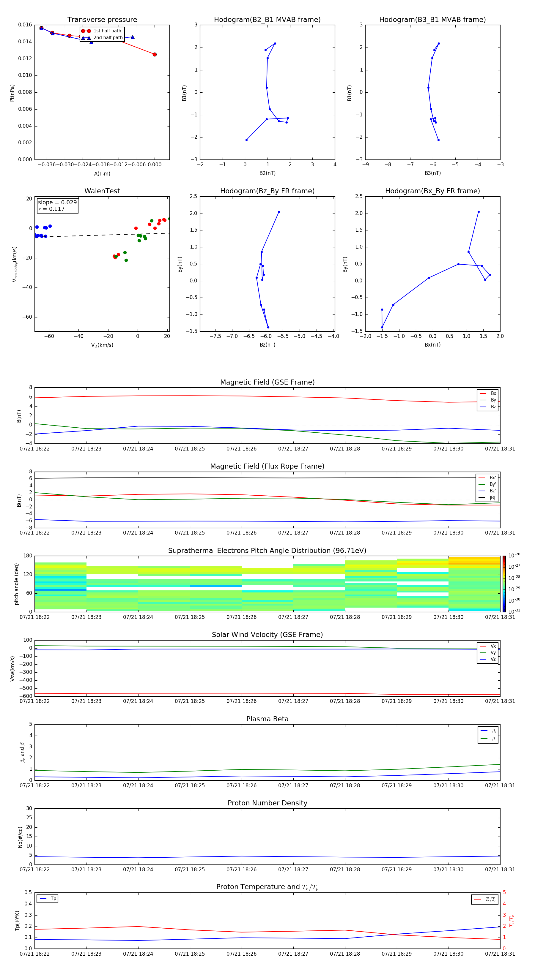535x980 pixels.
Task: Click 'Bx(nT)' x-axis label
Action: [432, 345]
